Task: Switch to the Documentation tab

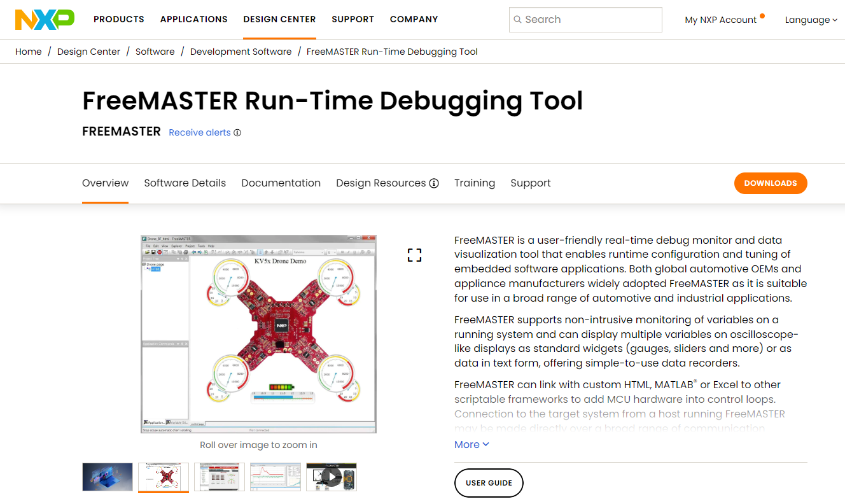Action: pyautogui.click(x=281, y=183)
